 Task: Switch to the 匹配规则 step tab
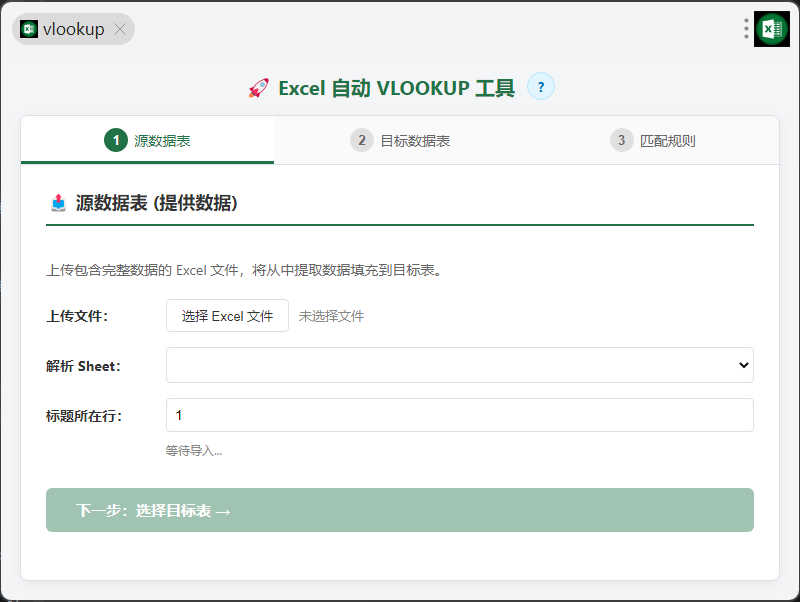(x=653, y=140)
